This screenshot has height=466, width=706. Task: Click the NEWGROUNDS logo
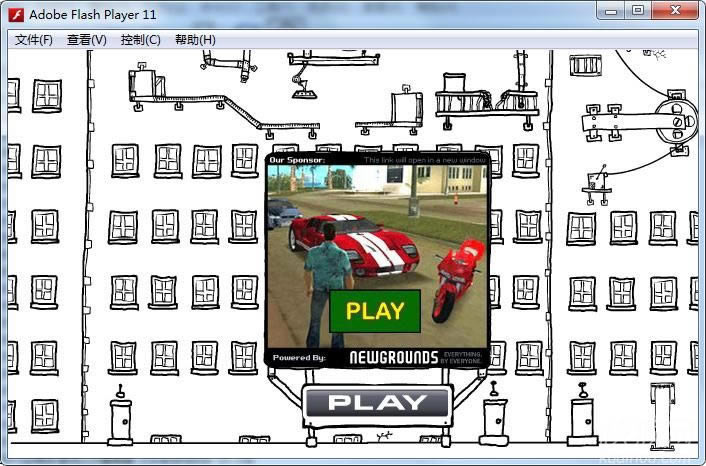pos(393,357)
